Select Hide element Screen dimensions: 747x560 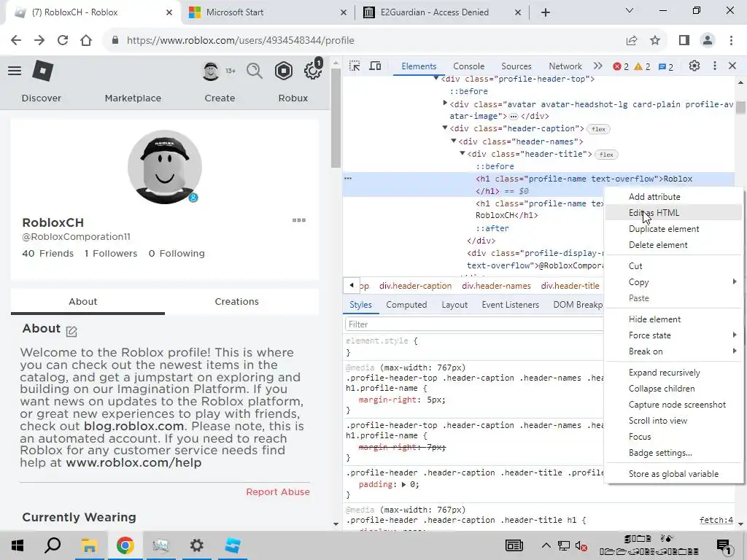[x=673, y=319]
